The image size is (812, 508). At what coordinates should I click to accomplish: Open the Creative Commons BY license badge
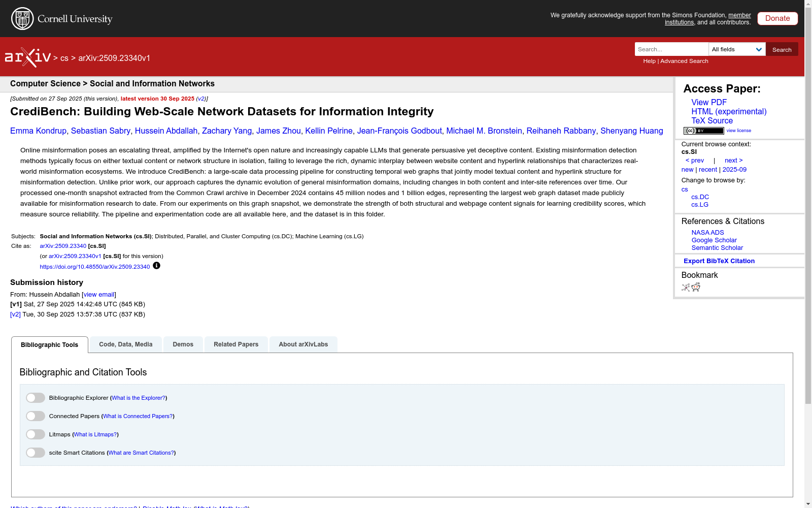tap(703, 131)
